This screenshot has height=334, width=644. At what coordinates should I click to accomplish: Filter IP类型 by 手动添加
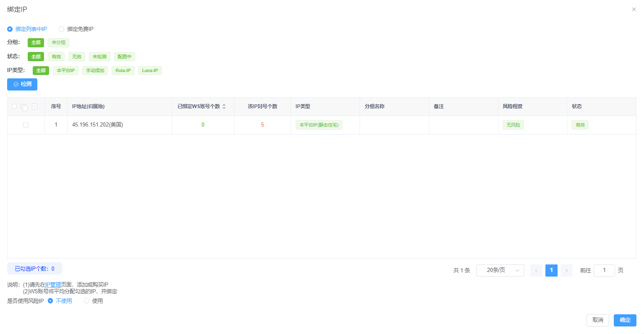point(95,70)
